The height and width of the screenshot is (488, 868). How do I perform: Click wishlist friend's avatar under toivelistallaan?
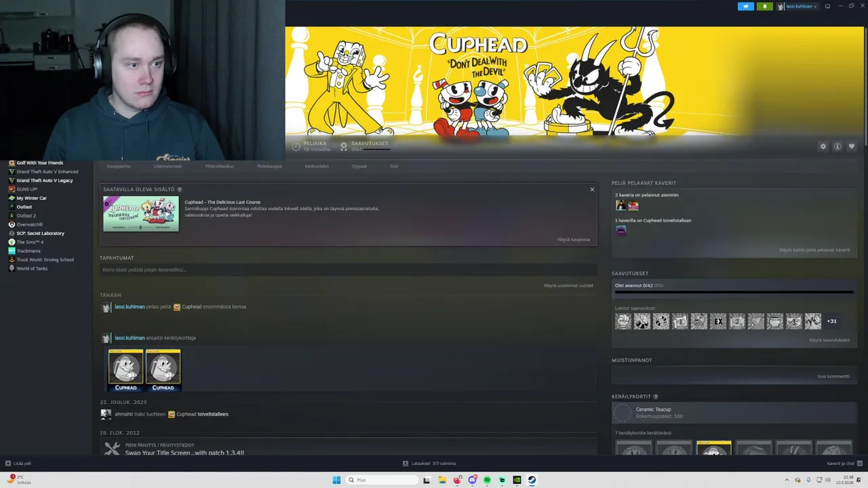pos(621,230)
